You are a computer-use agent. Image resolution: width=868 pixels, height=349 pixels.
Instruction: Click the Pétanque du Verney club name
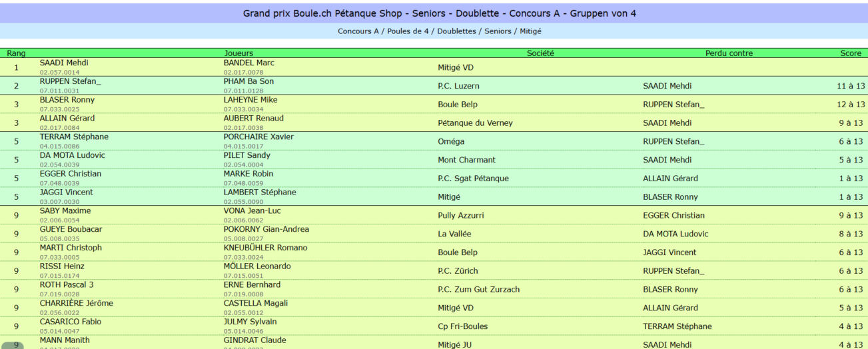click(x=475, y=123)
